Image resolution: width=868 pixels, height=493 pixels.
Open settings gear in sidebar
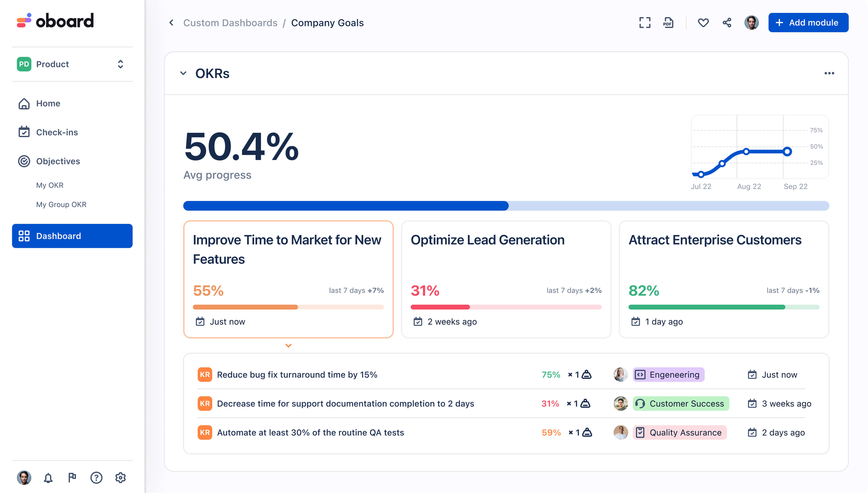120,478
